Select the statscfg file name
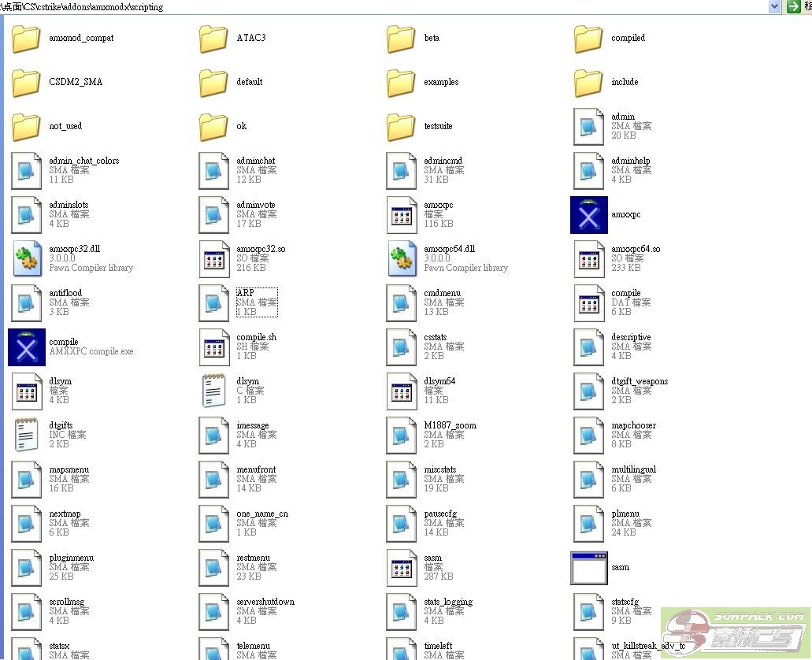 click(625, 602)
